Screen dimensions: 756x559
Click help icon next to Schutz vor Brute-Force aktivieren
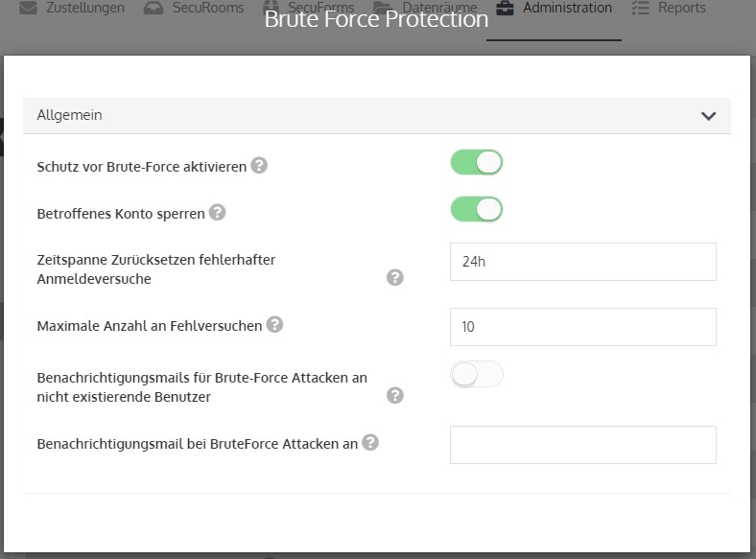tap(259, 165)
